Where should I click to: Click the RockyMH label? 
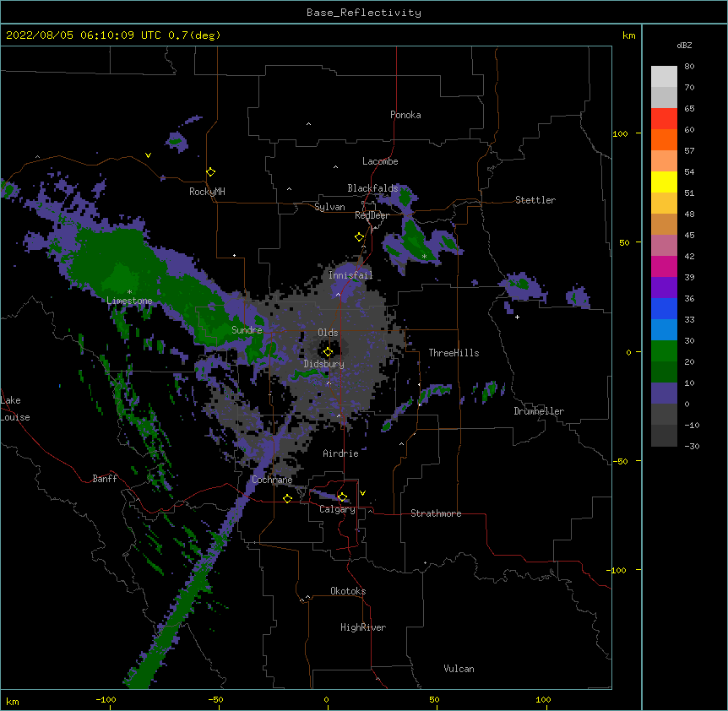(207, 192)
